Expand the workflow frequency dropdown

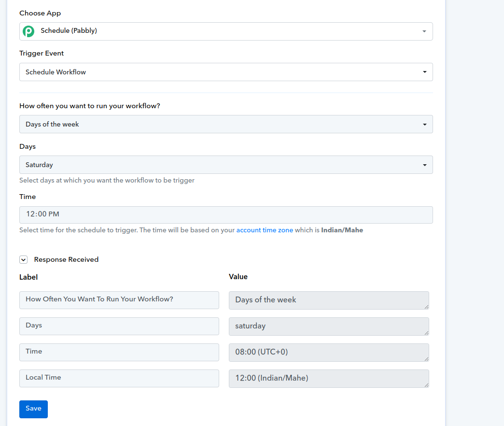point(226,124)
